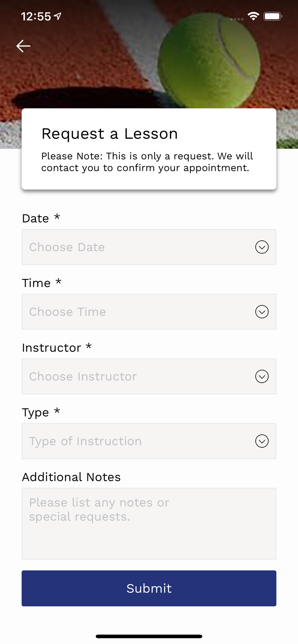Click the Wi-Fi status icon
Viewport: 298px width, 644px height.
pos(253,16)
